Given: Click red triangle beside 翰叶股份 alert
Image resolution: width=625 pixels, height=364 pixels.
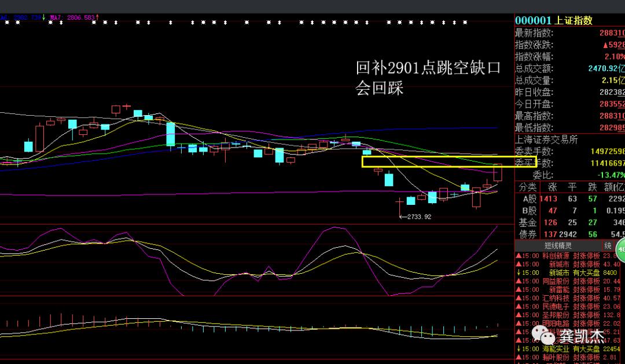Looking at the screenshot, I should [x=517, y=358].
